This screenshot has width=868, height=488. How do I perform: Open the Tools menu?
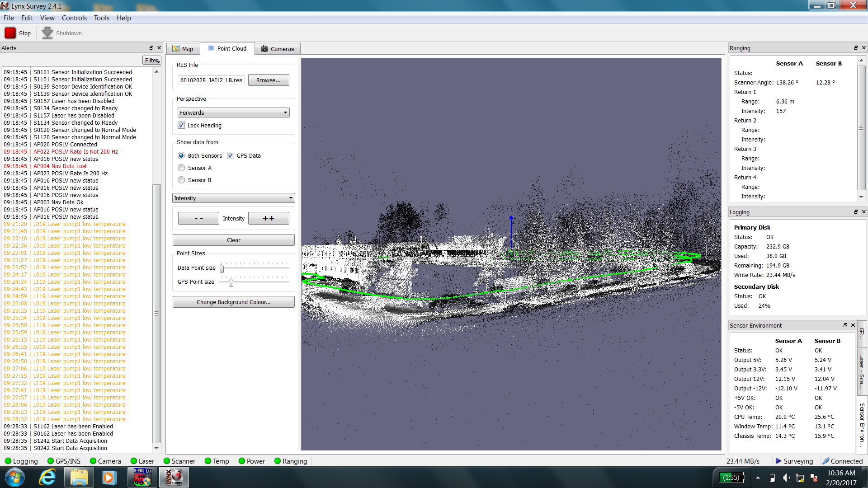click(101, 18)
